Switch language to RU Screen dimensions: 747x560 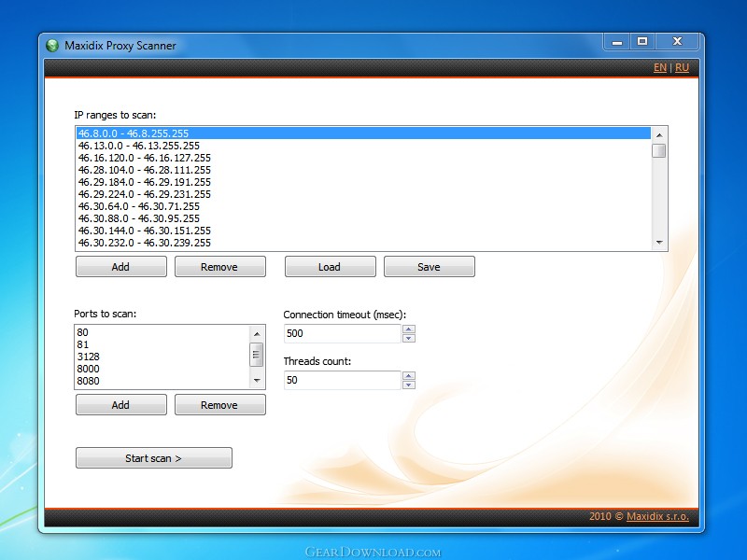(682, 67)
